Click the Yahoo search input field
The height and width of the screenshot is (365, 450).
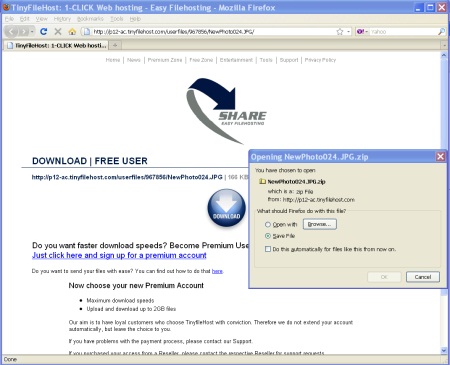(403, 32)
